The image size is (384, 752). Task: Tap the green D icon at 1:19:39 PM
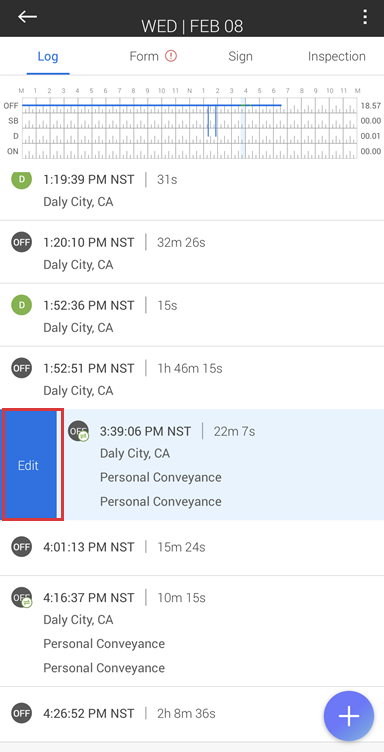point(22,180)
